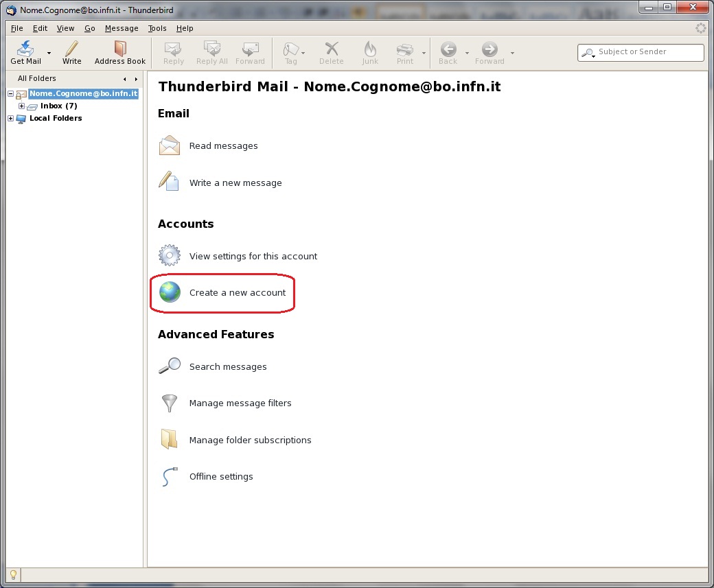
Task: Select Local Folders in tree
Action: [x=56, y=118]
